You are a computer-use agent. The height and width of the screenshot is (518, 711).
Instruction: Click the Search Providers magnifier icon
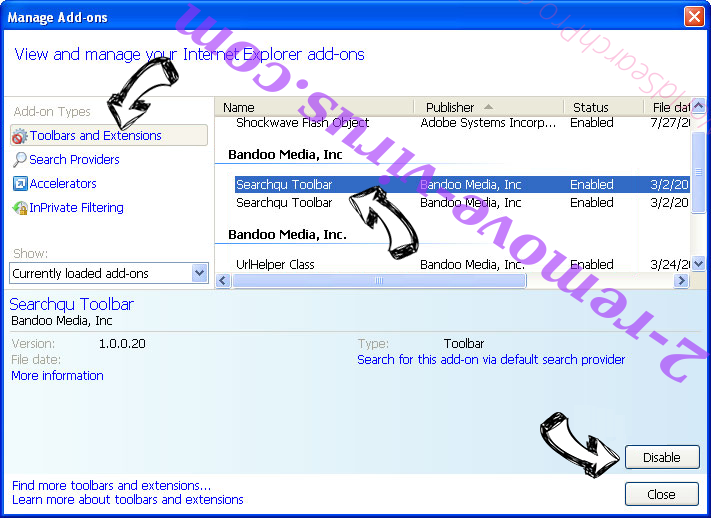[19, 160]
